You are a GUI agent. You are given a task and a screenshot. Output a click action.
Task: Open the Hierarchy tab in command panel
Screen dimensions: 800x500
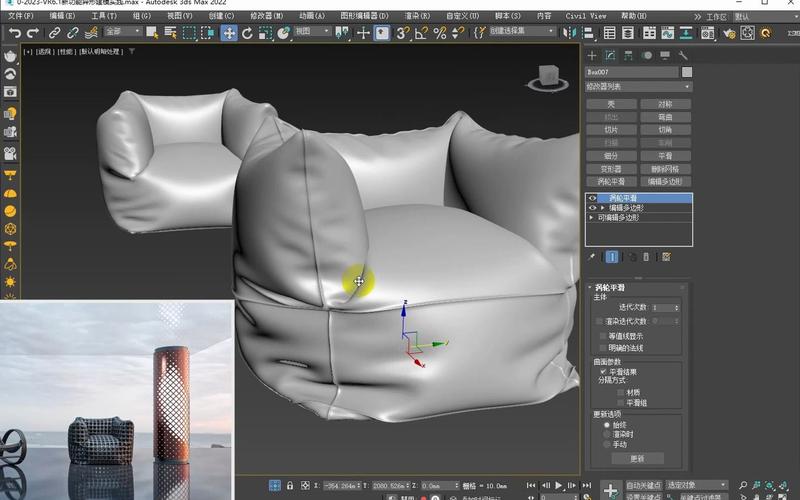click(x=629, y=55)
